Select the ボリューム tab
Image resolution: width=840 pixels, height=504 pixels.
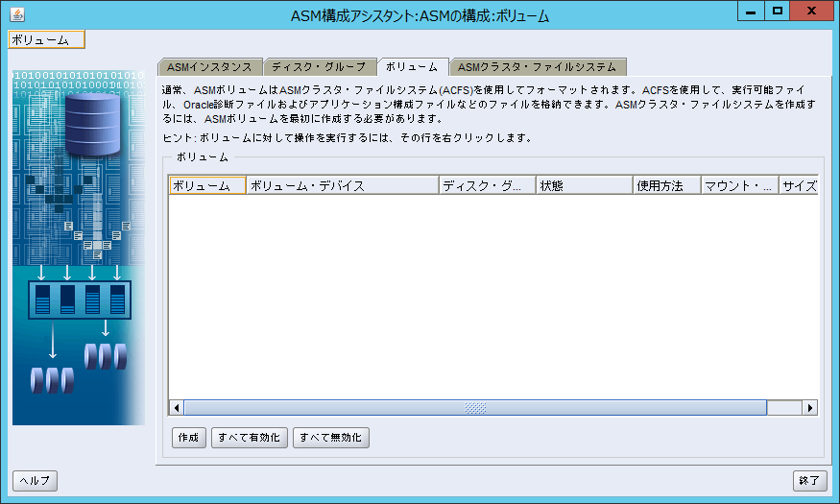tap(412, 67)
